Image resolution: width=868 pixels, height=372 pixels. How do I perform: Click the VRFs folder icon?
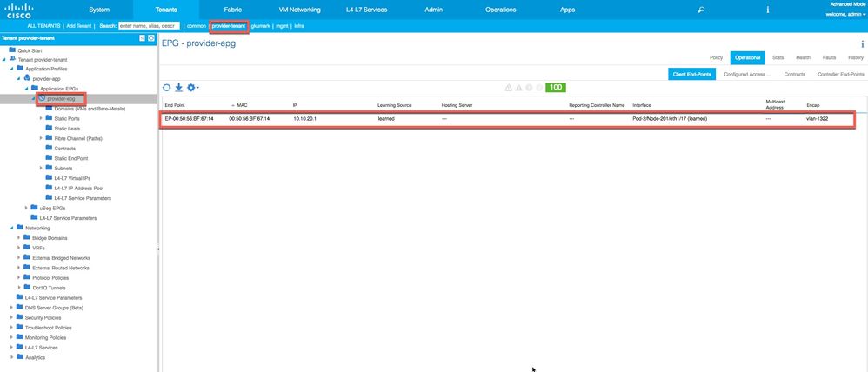[x=27, y=248]
